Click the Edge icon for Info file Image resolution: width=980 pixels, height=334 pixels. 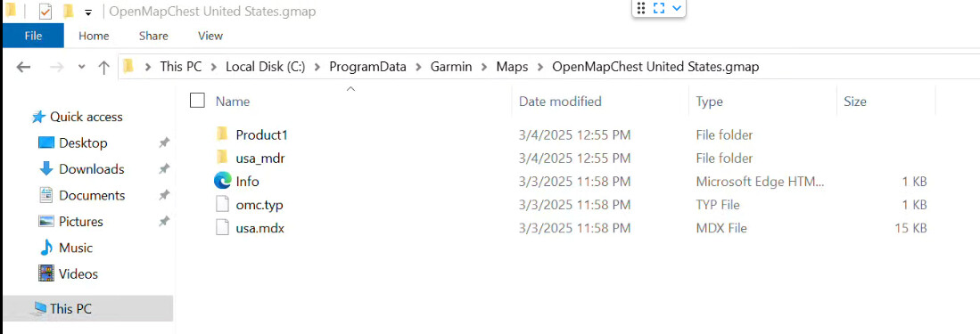(x=223, y=181)
